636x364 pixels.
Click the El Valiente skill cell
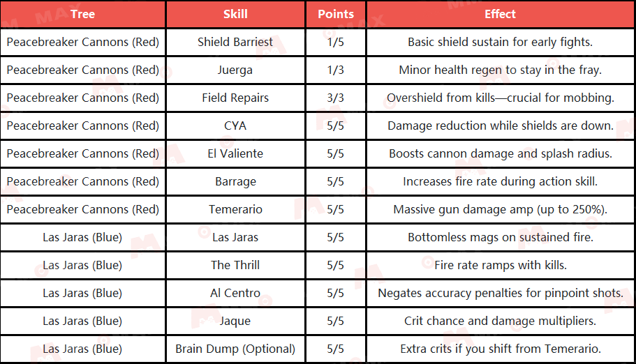point(235,153)
